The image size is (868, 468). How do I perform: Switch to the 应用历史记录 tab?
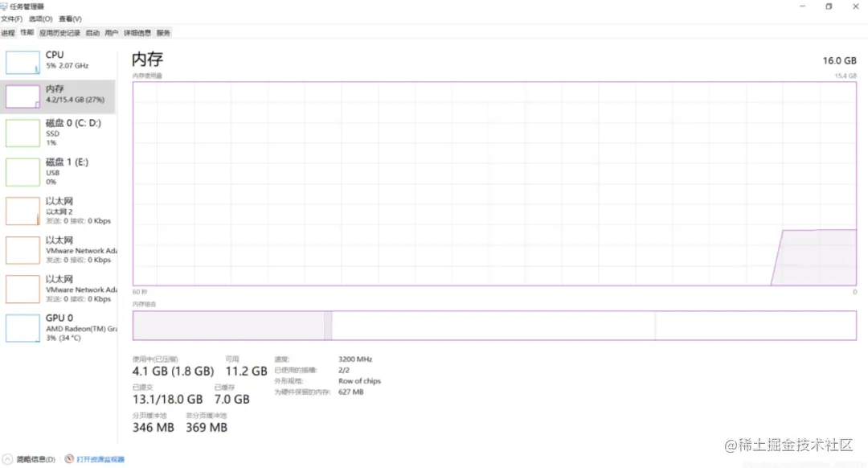click(x=59, y=33)
